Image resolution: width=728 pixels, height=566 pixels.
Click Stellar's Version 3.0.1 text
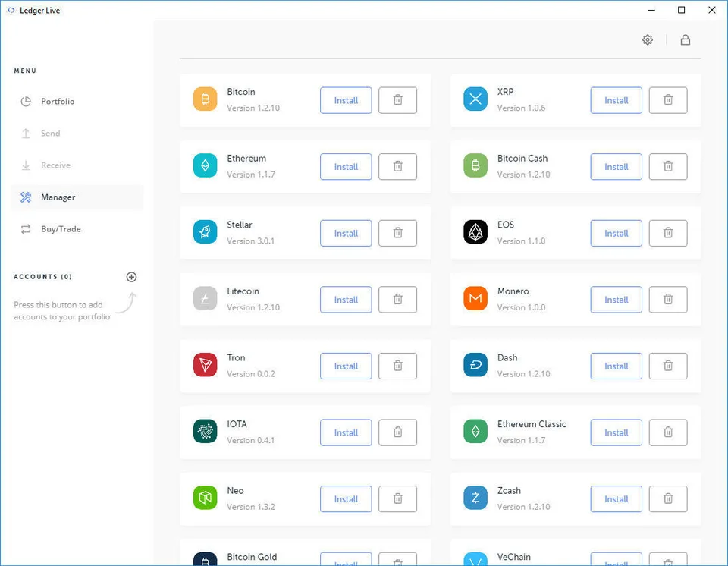251,241
